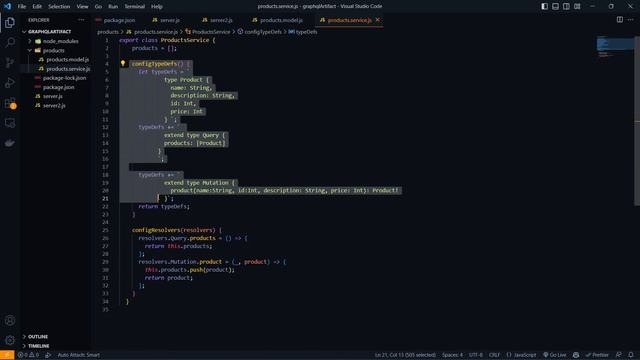The width and height of the screenshot is (640, 360).
Task: Click the feedback icon in status bar
Action: (x=619, y=355)
